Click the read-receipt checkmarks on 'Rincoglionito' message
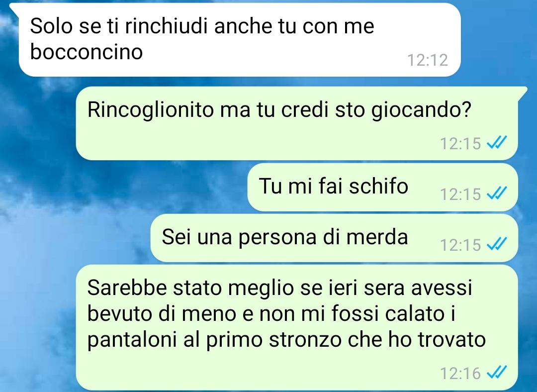This screenshot has width=537, height=392. pyautogui.click(x=497, y=142)
